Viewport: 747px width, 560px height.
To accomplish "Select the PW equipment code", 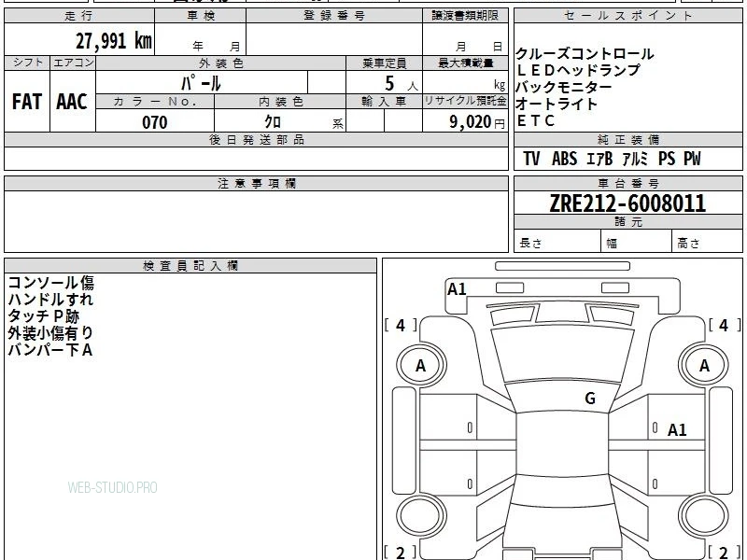I will pos(692,159).
